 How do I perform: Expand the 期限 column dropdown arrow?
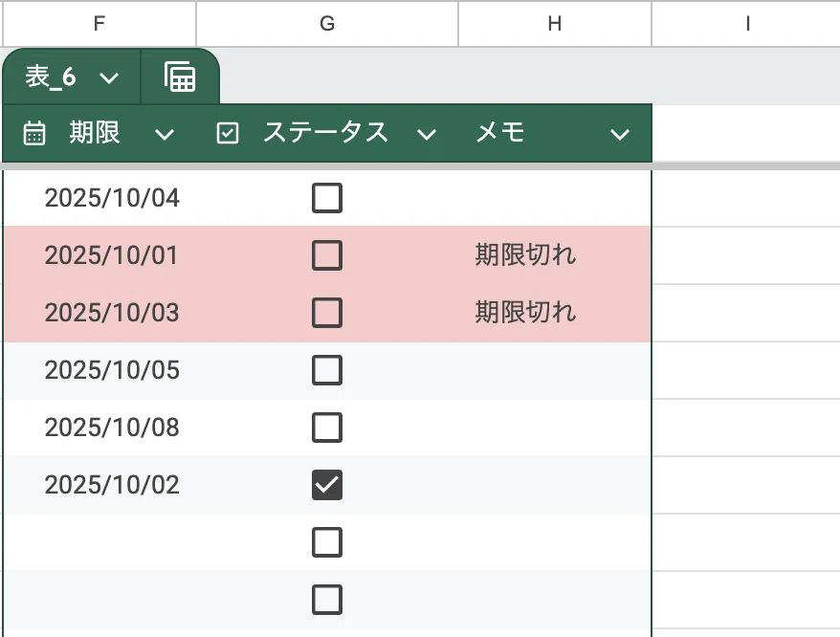(x=165, y=135)
